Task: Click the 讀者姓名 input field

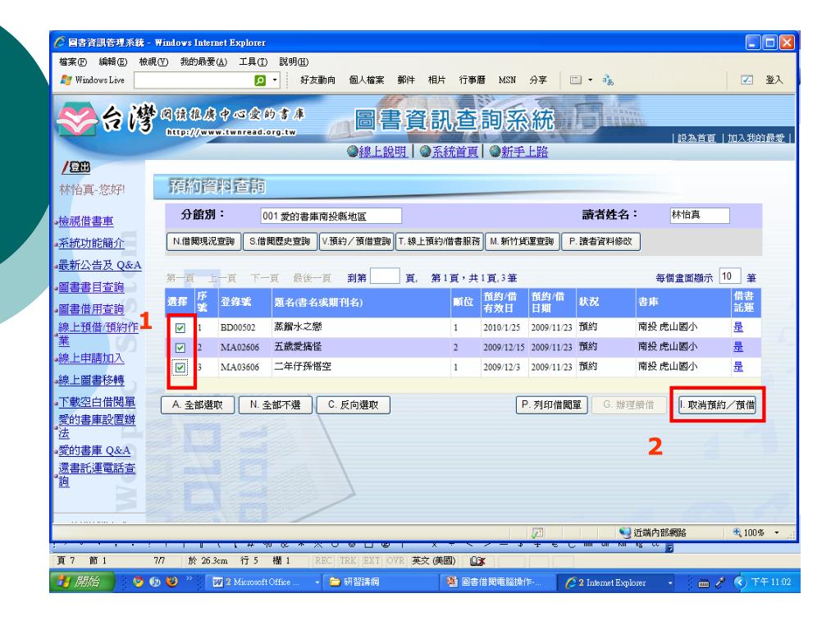Action: pos(700,216)
